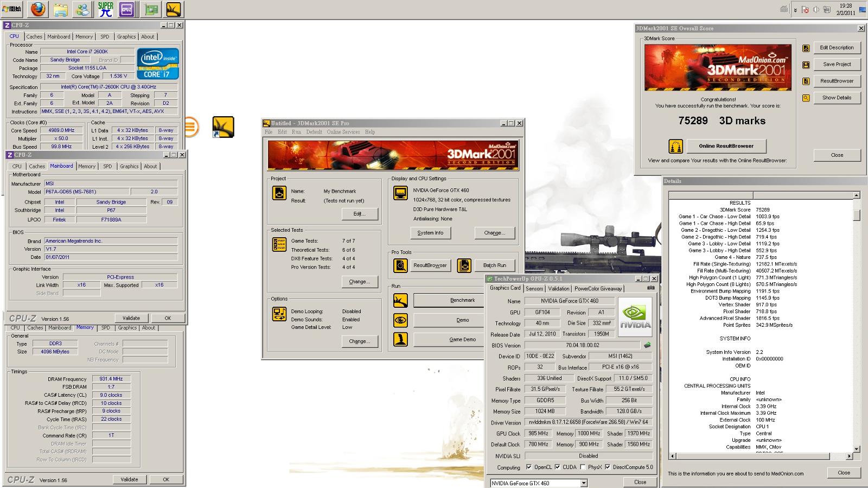Open the Action Center flag tray icon
The height and width of the screenshot is (488, 868).
tap(805, 9)
